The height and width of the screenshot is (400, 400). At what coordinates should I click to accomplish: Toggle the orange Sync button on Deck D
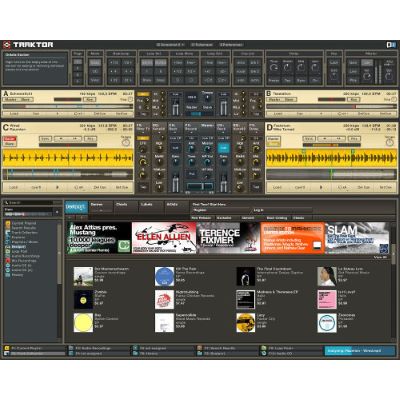click(273, 144)
